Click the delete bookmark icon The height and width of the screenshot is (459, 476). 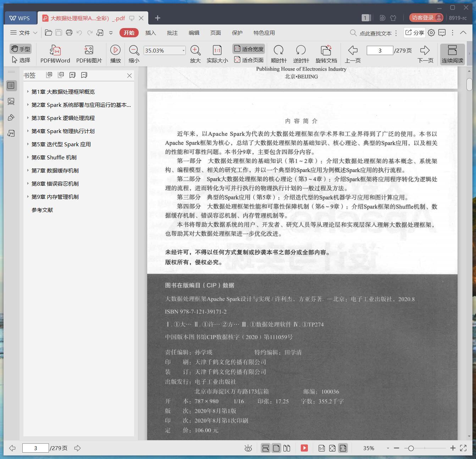(84, 75)
